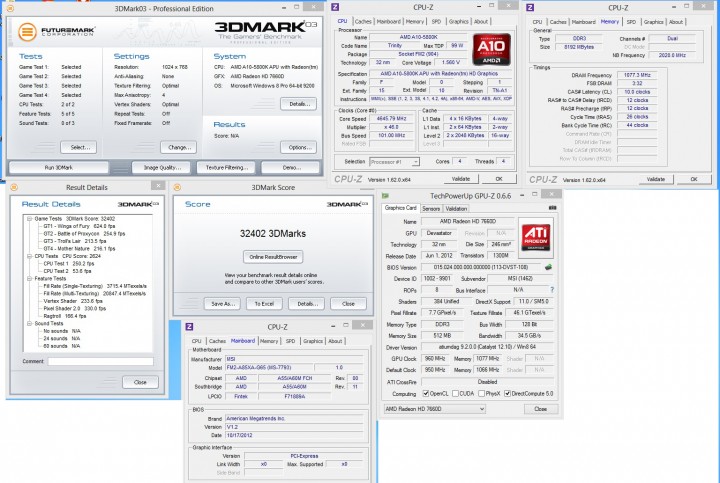This screenshot has height=483, width=720.
Task: Click the To Excel button
Action: [264, 303]
